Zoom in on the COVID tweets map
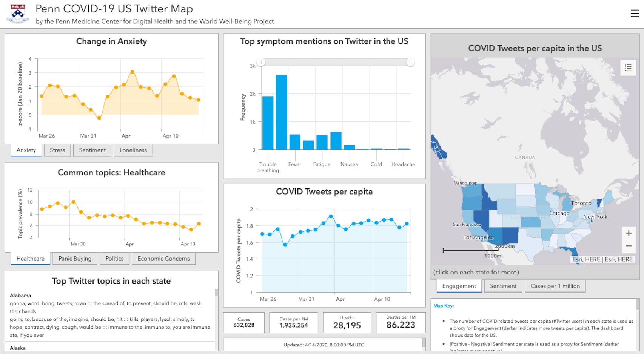Image resolution: width=644 pixels, height=354 pixels. (629, 233)
